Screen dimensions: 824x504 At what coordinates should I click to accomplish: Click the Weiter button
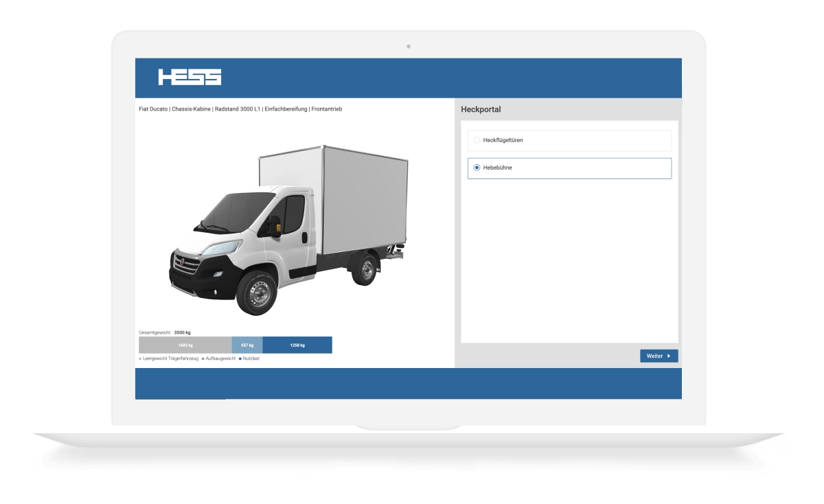tap(659, 356)
